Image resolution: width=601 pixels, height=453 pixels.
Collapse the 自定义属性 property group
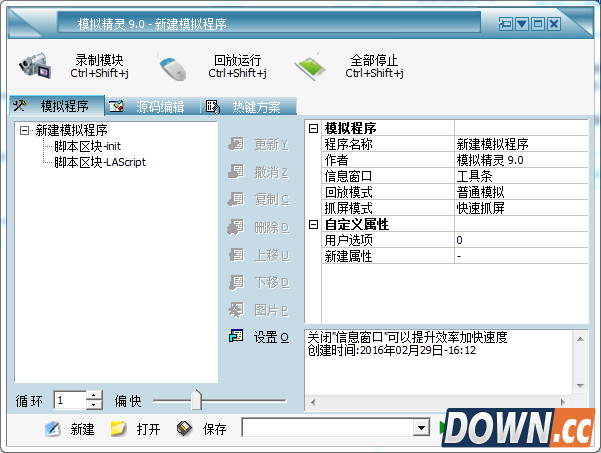[x=313, y=225]
